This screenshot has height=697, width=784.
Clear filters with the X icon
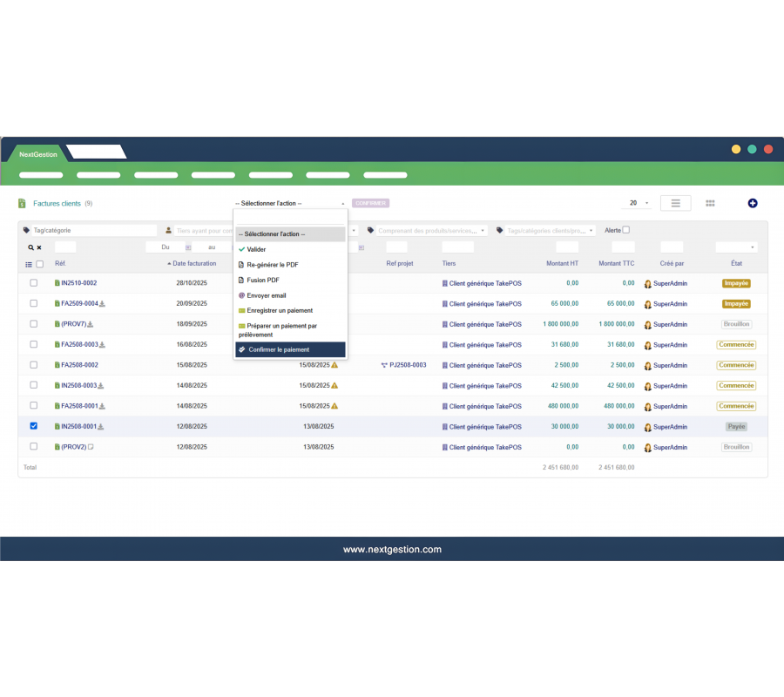38,247
